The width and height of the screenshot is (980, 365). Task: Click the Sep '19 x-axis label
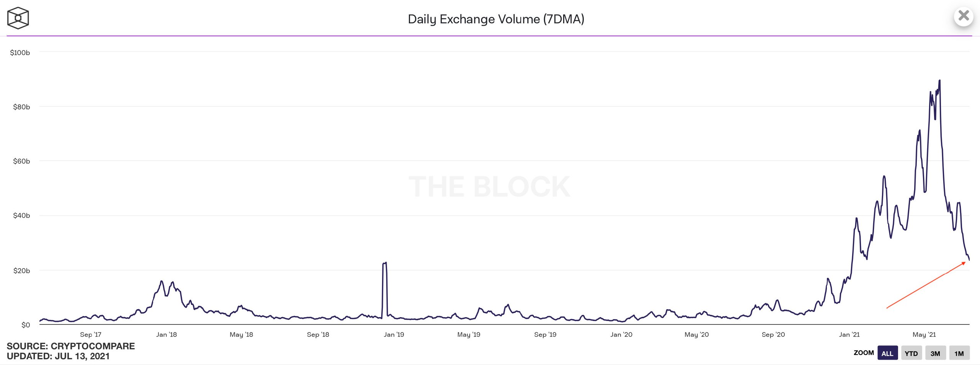click(546, 335)
